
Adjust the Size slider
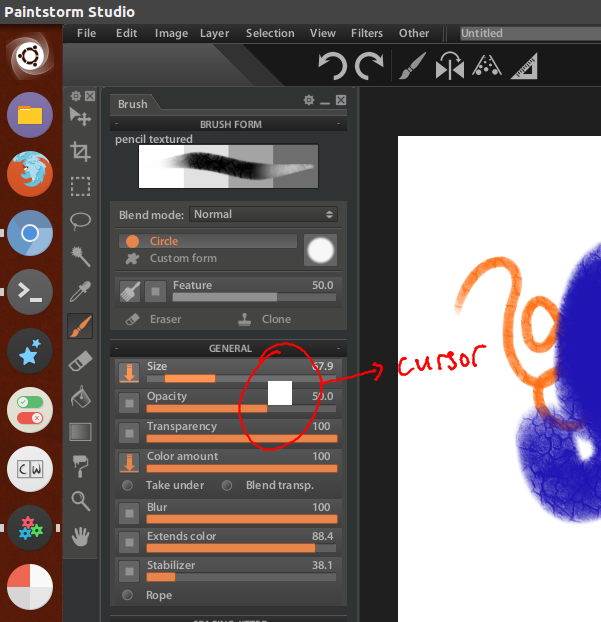point(242,378)
